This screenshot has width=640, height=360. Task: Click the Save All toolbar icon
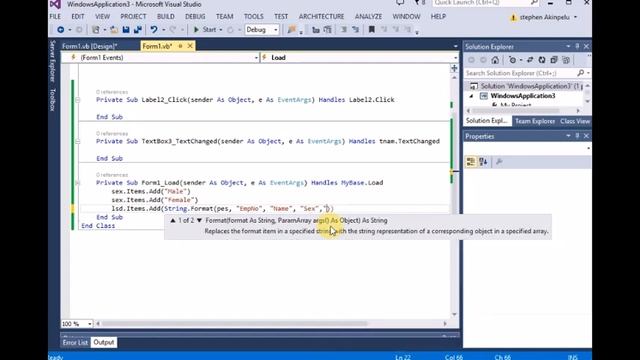point(138,29)
